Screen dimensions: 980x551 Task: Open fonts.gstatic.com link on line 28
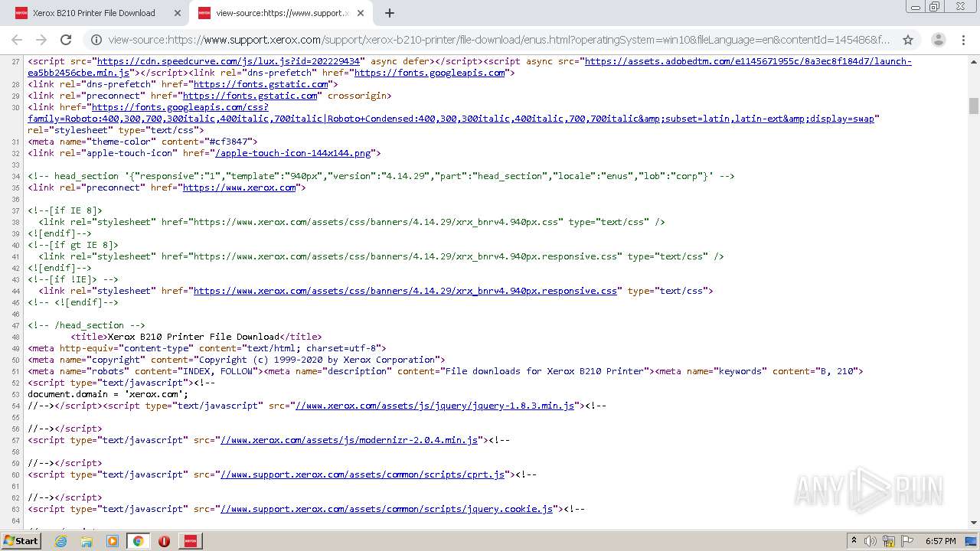pos(260,84)
